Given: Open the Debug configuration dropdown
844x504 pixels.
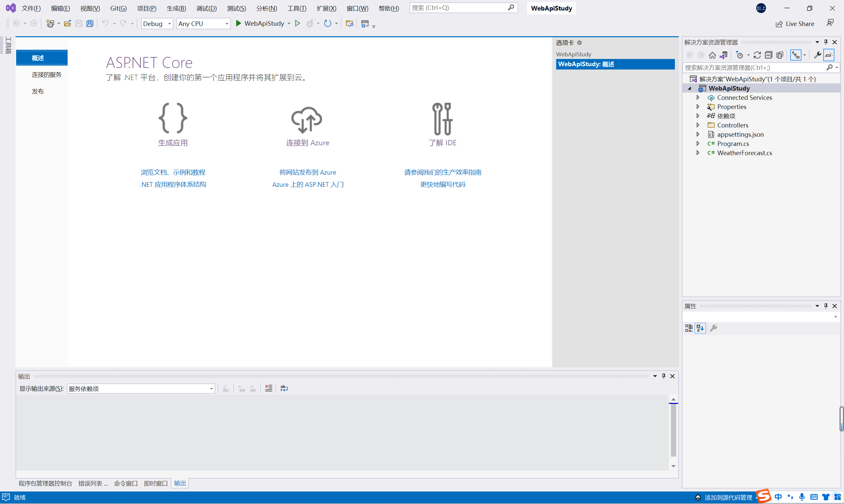Looking at the screenshot, I should pyautogui.click(x=157, y=24).
